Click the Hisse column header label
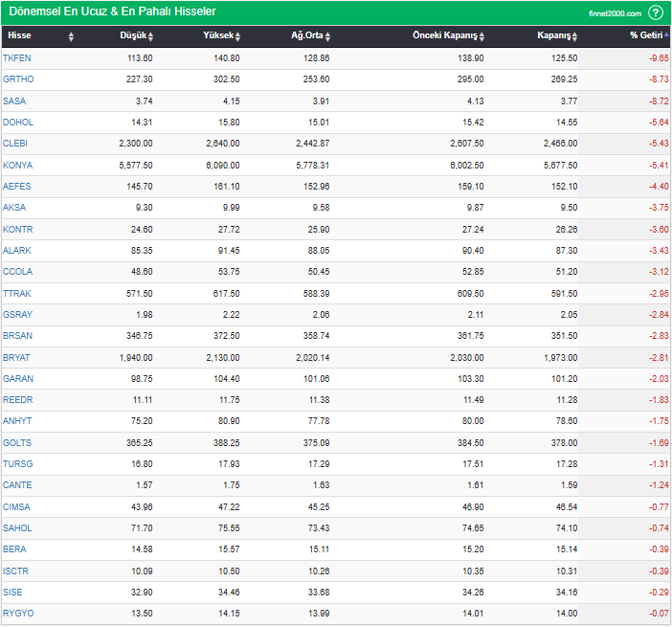 [x=19, y=35]
